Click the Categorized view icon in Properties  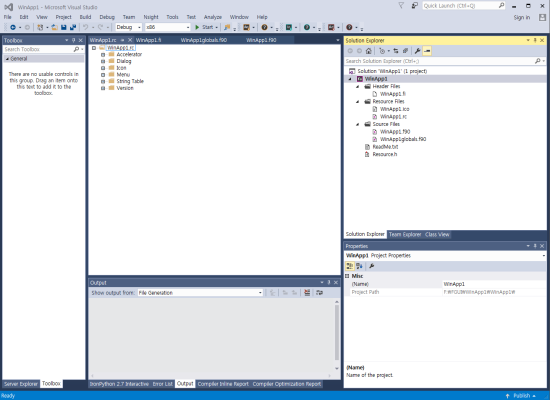pyautogui.click(x=350, y=266)
